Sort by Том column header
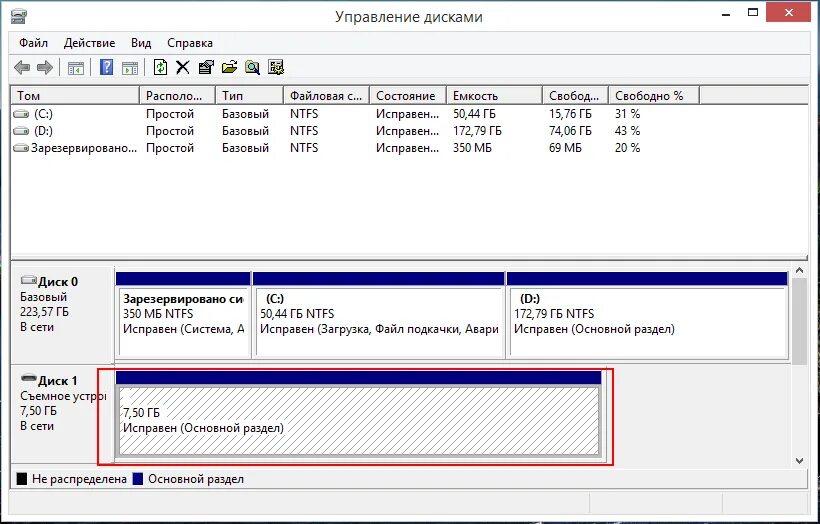Image resolution: width=820 pixels, height=524 pixels. (x=75, y=96)
